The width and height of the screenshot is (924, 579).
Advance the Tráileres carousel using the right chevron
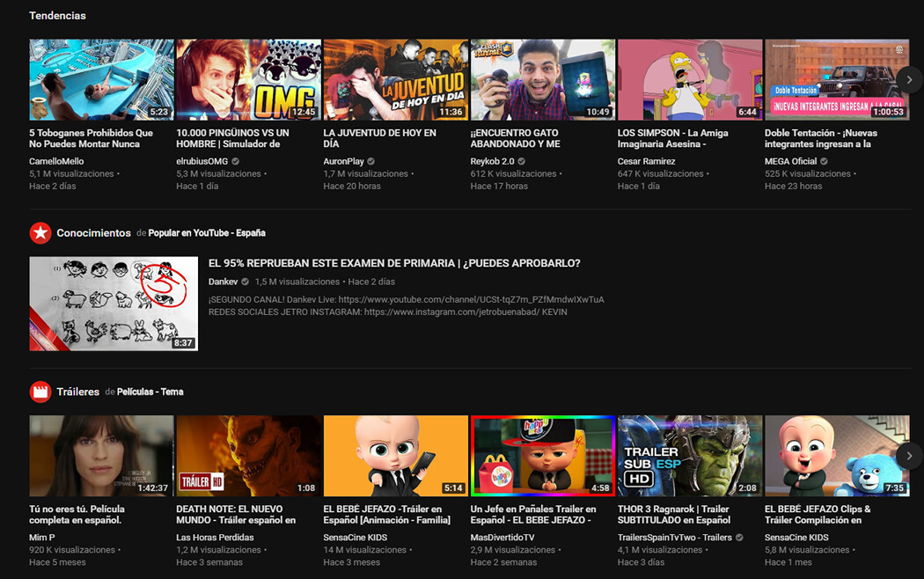909,456
